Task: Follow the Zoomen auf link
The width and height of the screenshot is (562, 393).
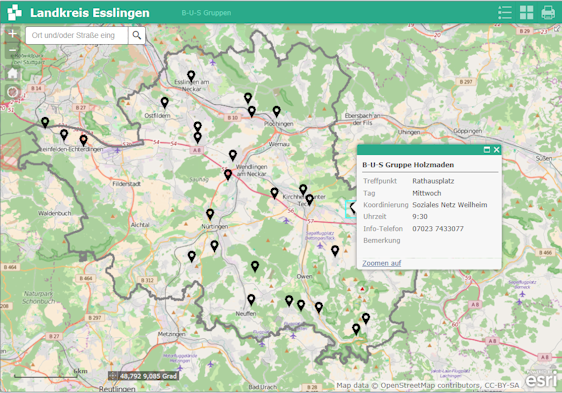Action: click(381, 263)
